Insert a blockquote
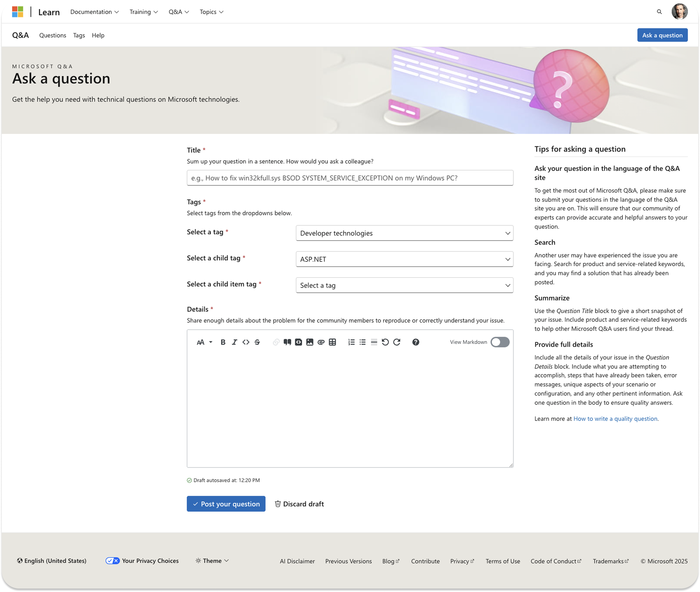The image size is (700, 592). click(287, 342)
